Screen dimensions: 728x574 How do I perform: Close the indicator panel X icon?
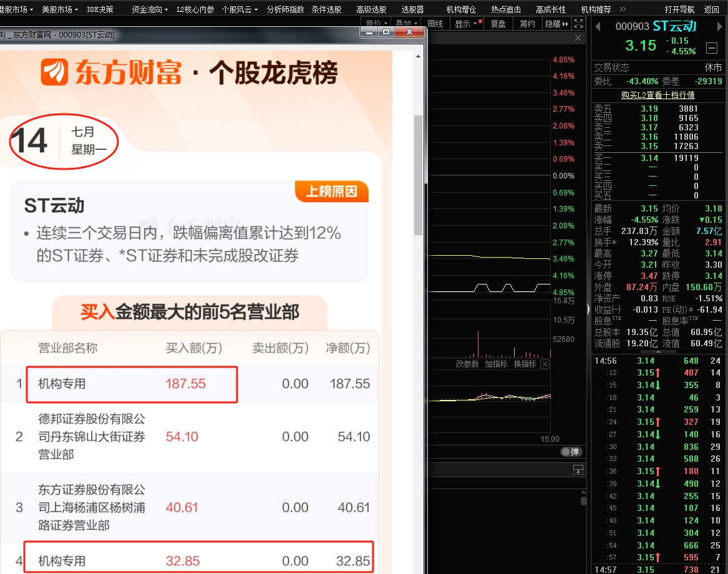545,364
